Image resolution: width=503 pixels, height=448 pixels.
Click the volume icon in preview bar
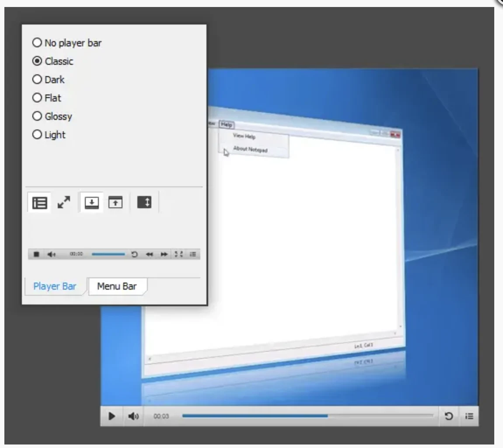click(x=51, y=254)
